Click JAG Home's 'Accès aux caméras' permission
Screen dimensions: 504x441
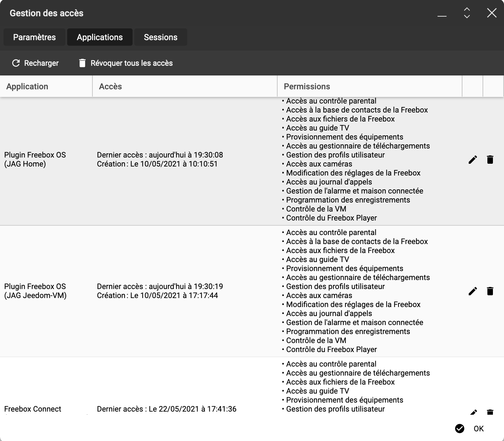(319, 164)
